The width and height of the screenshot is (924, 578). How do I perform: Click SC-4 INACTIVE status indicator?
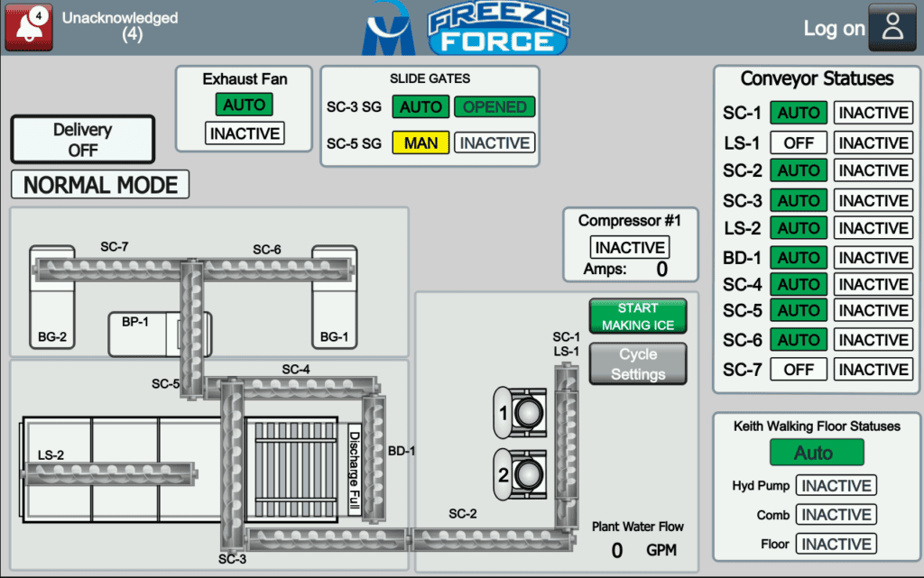tap(873, 285)
